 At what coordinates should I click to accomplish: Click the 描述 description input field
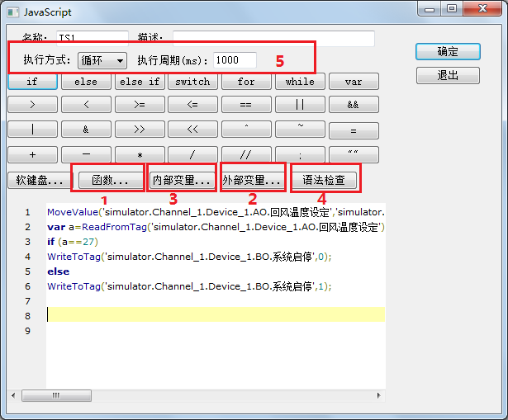[x=273, y=37]
